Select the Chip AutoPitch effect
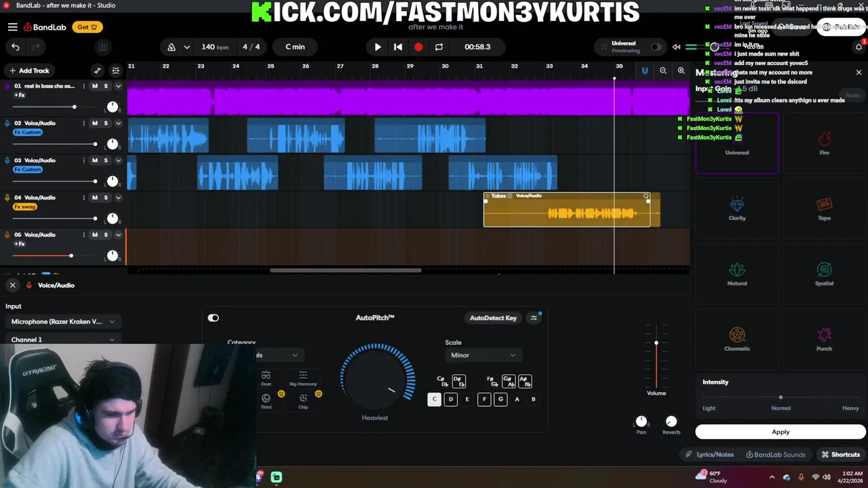 (303, 401)
